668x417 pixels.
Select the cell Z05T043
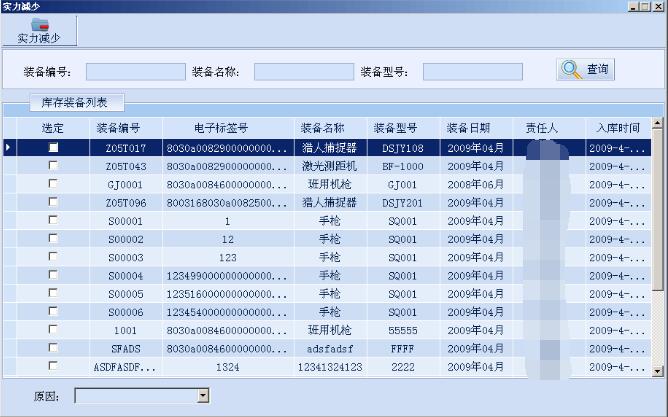coord(126,167)
